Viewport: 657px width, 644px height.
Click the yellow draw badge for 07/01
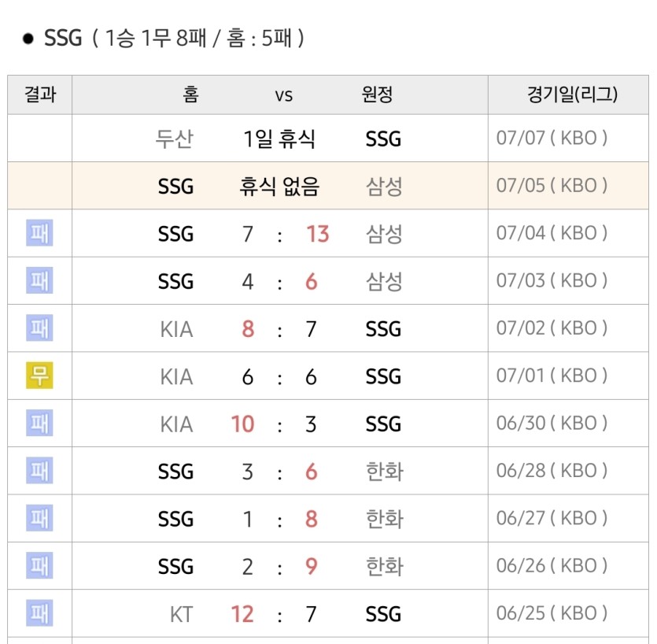39,376
